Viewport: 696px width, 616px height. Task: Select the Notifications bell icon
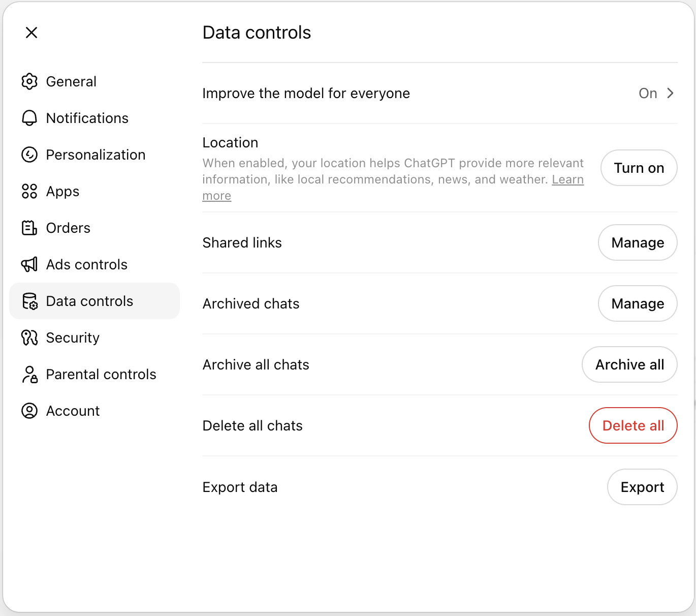coord(29,118)
